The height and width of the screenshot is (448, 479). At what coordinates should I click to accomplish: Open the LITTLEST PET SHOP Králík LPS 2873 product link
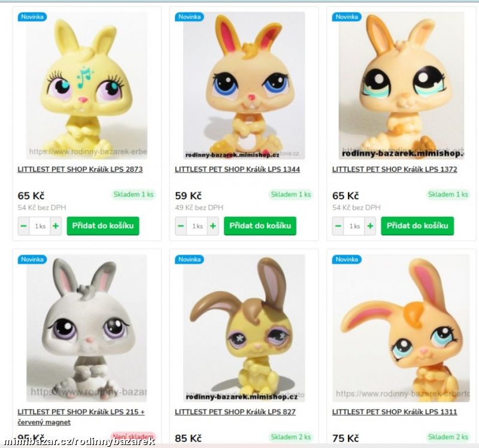80,171
